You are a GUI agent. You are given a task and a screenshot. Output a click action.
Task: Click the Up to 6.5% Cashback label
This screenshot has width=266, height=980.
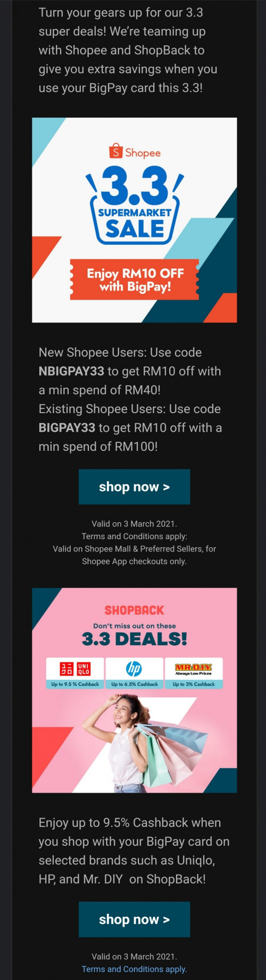tap(134, 684)
